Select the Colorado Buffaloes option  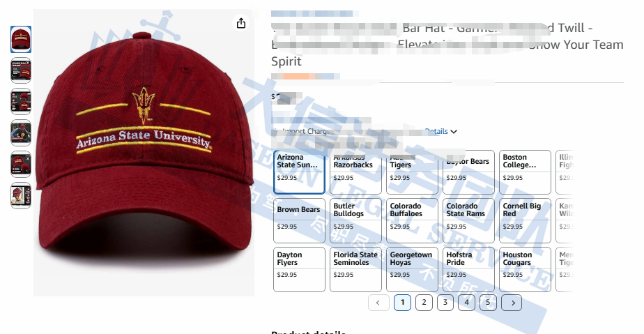pyautogui.click(x=412, y=220)
